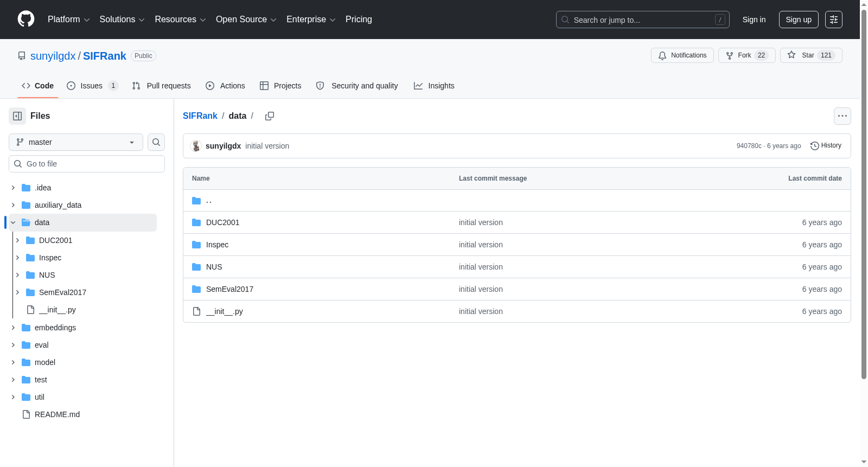This screenshot has width=868, height=467.
Task: Collapse the file tree side panel
Action: (17, 116)
